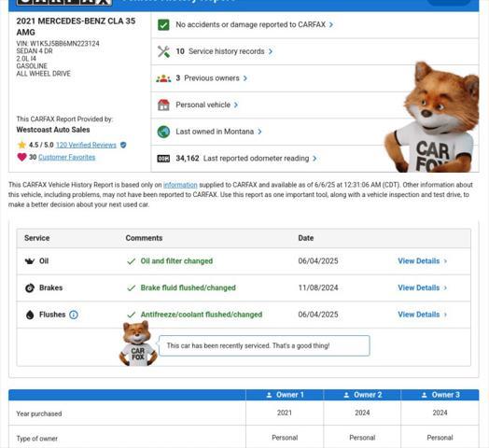Click the blue verified shield badge icon
Screen dimensions: 489x448
pos(123,145)
